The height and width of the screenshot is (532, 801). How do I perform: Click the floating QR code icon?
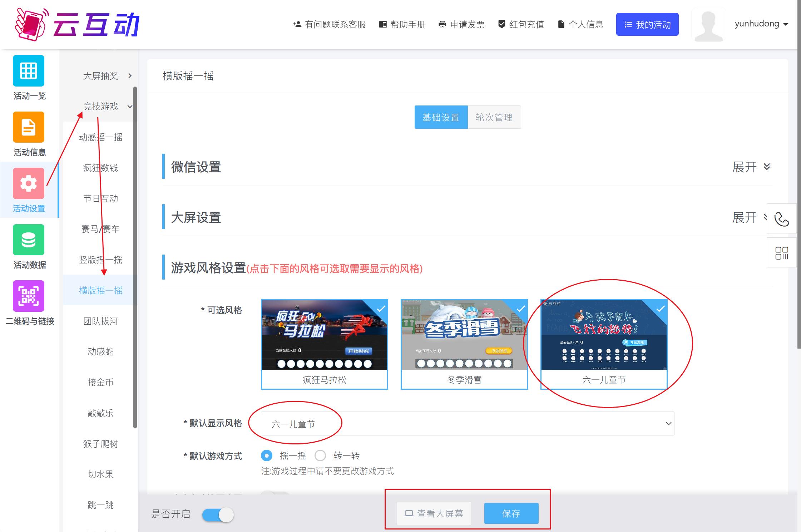[x=781, y=253]
